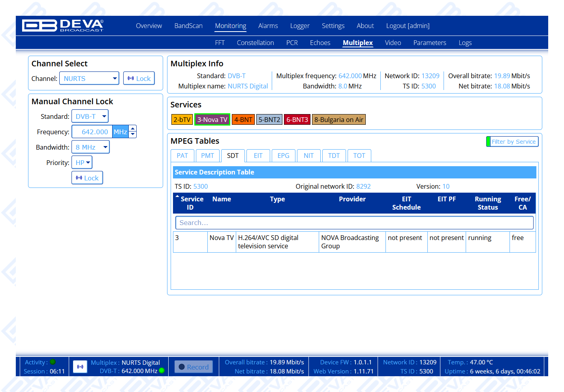The image size is (564, 392).
Task: Open the Bandwidth 8 MHz dropdown
Action: click(x=90, y=147)
